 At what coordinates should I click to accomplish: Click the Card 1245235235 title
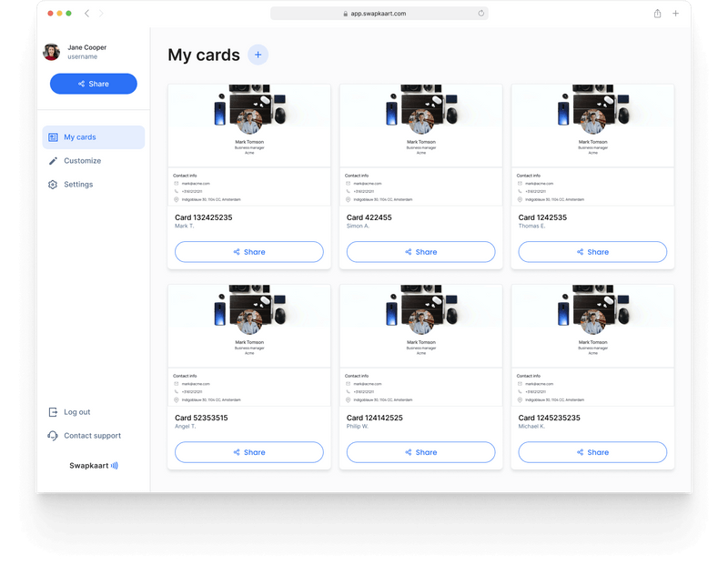coord(550,418)
